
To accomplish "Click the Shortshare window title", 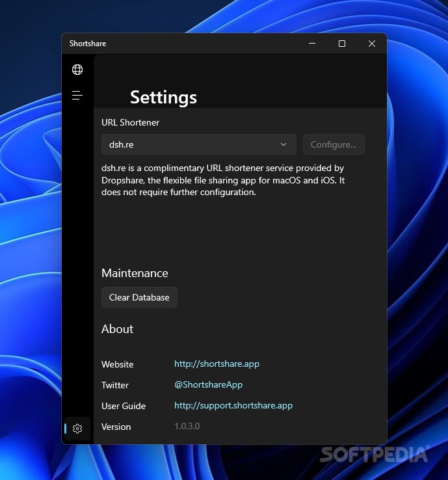I will point(88,44).
